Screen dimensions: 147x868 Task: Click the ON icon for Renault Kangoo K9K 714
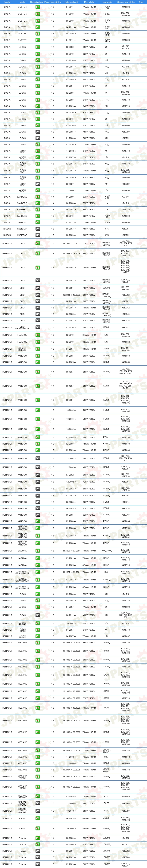point(38,502)
